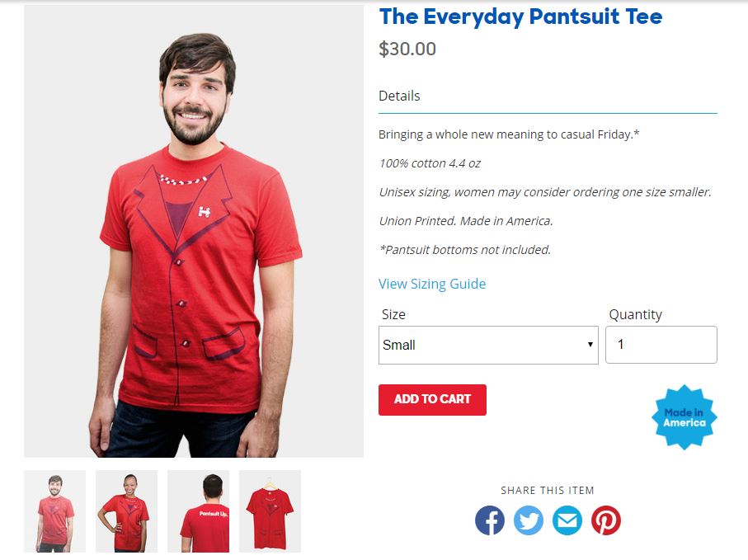
Task: Click the Made in America badge
Action: [x=684, y=417]
